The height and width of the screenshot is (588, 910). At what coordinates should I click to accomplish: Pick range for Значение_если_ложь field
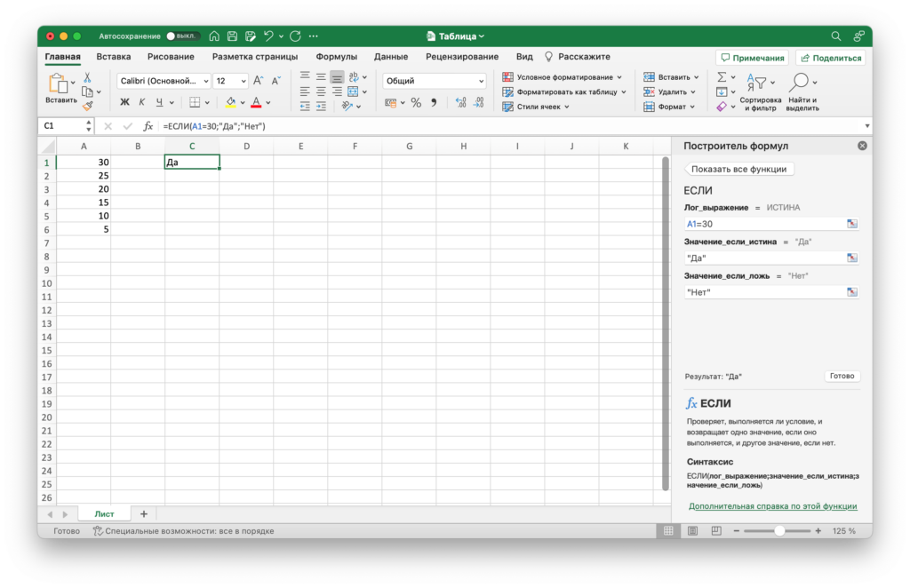[x=852, y=292]
